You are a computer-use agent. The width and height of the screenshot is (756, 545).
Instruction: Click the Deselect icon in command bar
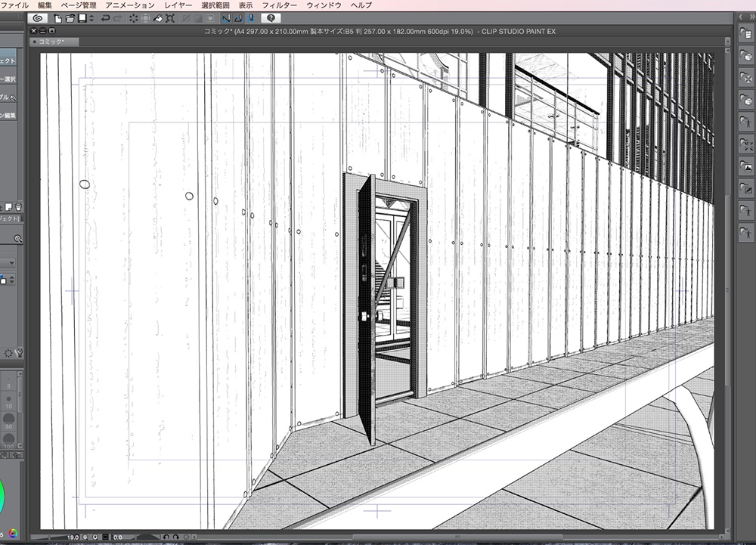coord(186,18)
